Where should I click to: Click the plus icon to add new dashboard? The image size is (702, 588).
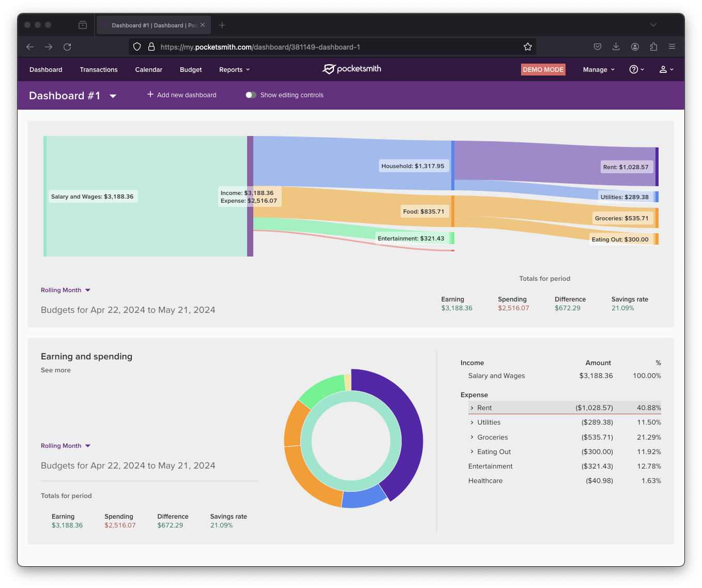coord(150,95)
